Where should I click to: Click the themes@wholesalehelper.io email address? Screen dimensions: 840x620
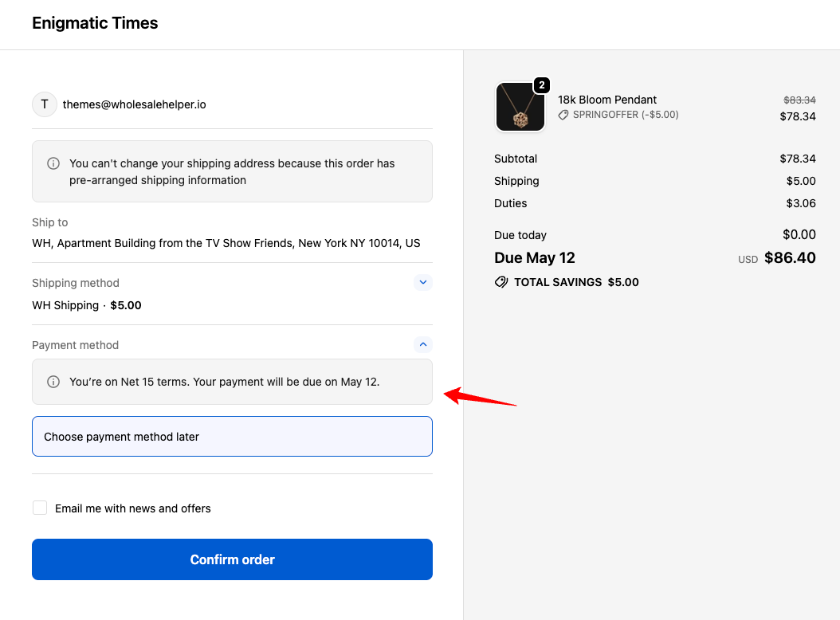coord(135,104)
